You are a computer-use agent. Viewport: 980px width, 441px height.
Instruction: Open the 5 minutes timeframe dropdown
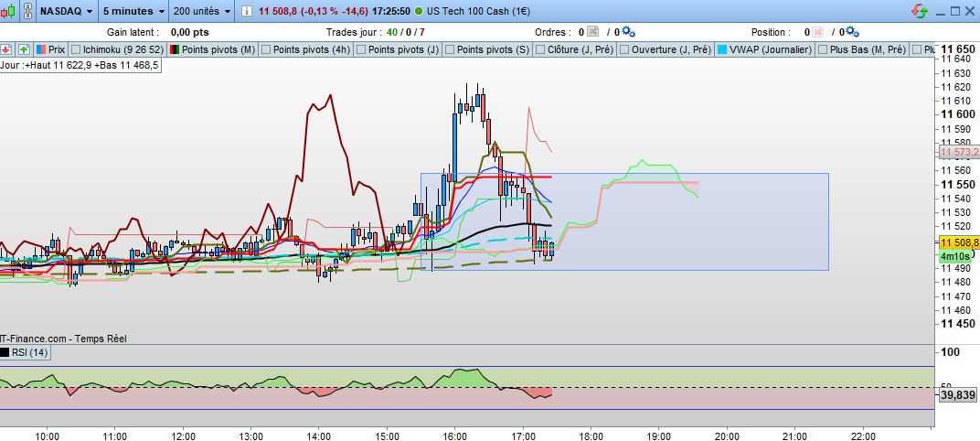(133, 11)
